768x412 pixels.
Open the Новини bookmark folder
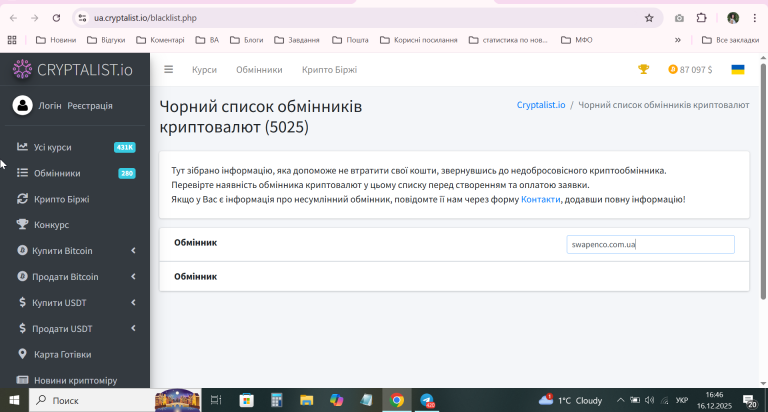pyautogui.click(x=56, y=40)
